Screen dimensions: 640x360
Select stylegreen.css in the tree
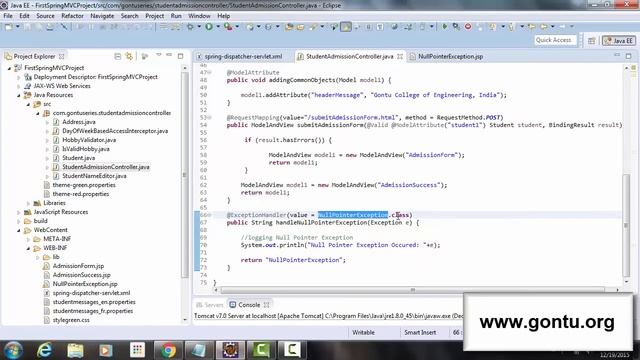coord(71,320)
